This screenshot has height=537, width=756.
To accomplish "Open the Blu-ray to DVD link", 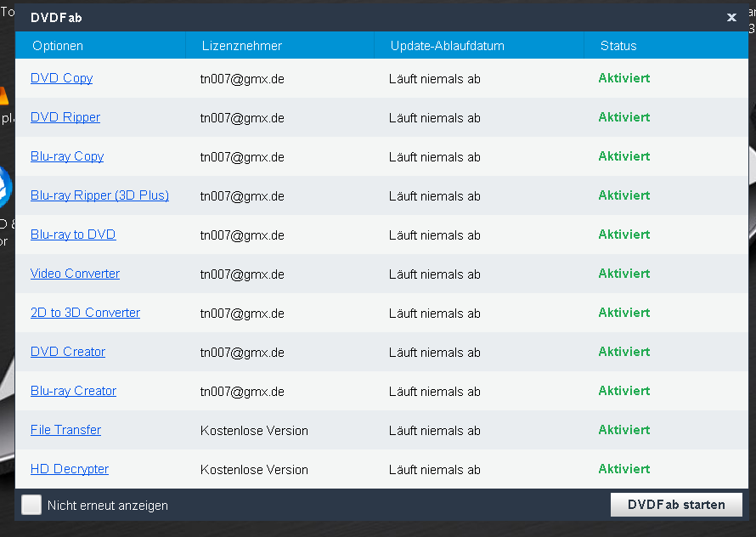I will [x=73, y=235].
